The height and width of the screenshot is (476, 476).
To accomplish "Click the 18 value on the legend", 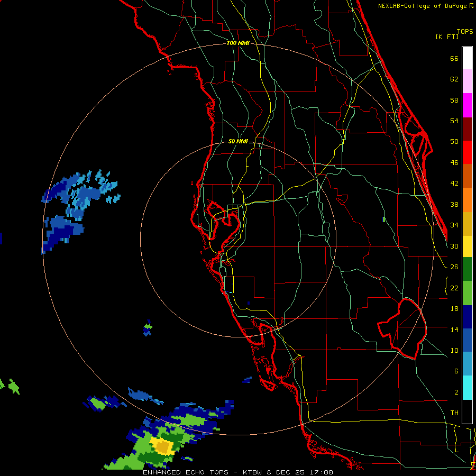I will tap(454, 309).
